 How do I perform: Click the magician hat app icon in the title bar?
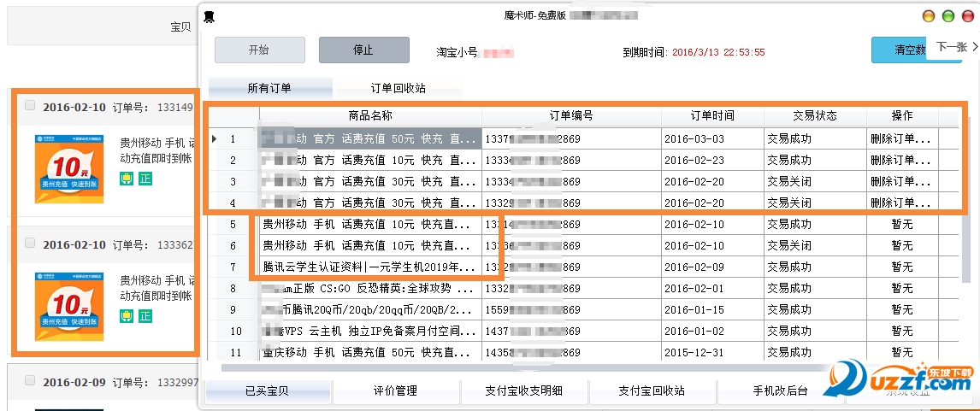[210, 17]
